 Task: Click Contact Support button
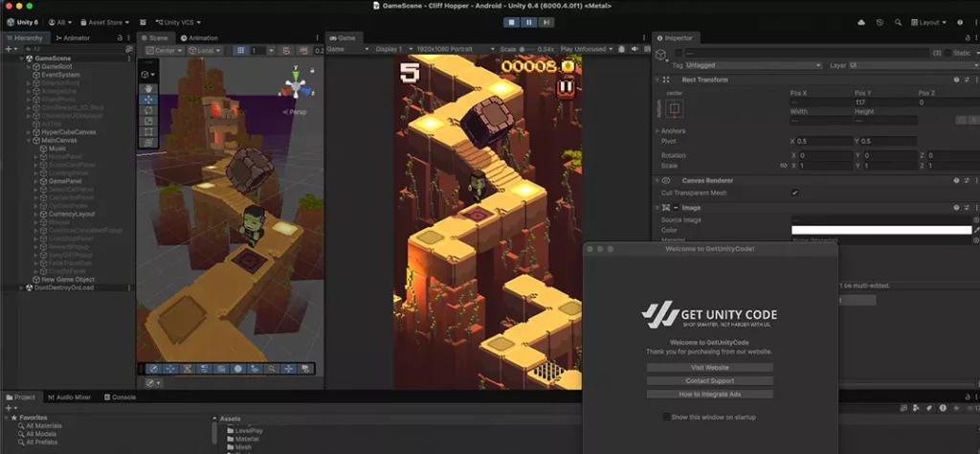click(709, 381)
